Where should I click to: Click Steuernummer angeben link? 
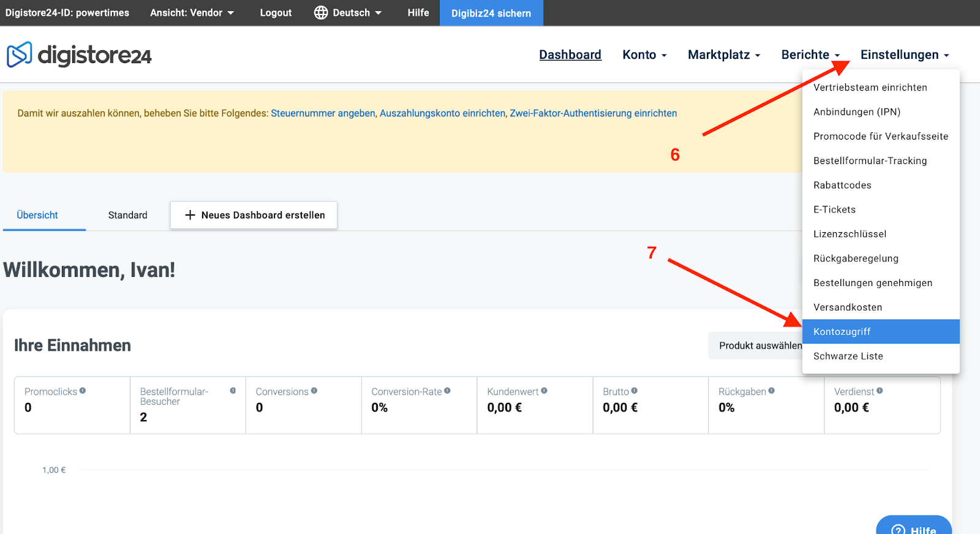323,113
